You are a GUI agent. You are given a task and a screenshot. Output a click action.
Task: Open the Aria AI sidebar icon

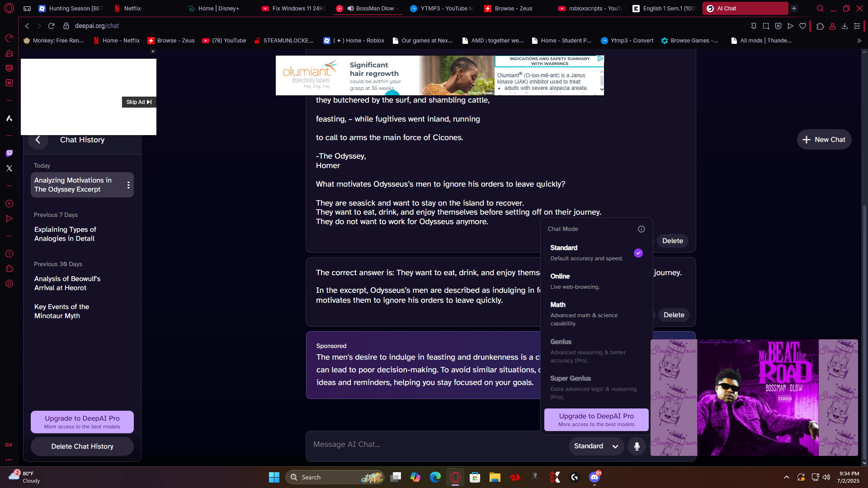click(9, 118)
